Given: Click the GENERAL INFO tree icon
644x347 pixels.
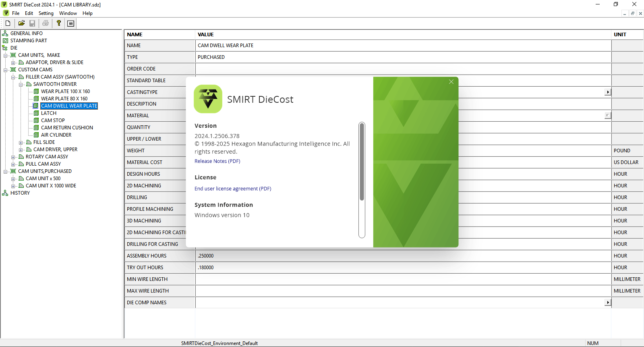Looking at the screenshot, I should [5, 33].
